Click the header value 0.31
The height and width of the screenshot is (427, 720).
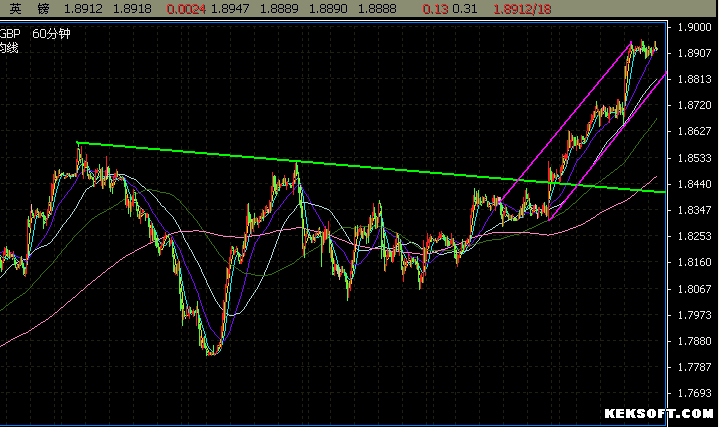click(465, 9)
